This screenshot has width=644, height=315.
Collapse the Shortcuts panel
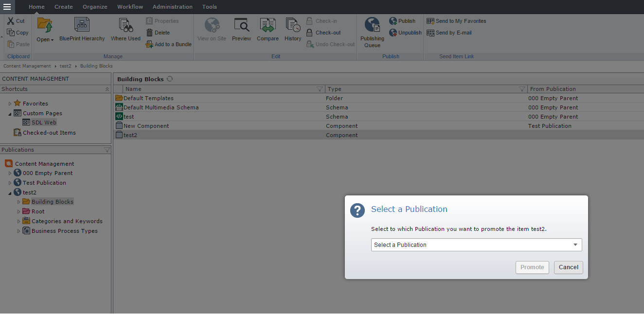pyautogui.click(x=107, y=89)
